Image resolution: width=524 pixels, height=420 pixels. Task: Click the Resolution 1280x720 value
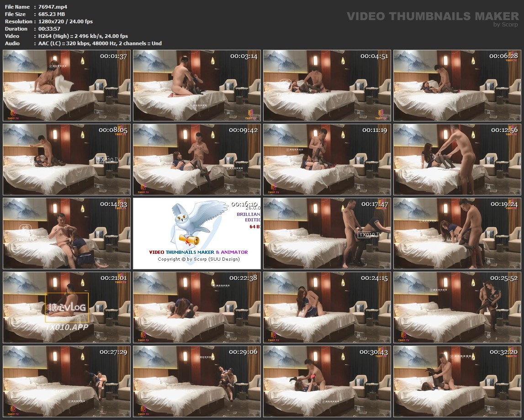(59, 21)
